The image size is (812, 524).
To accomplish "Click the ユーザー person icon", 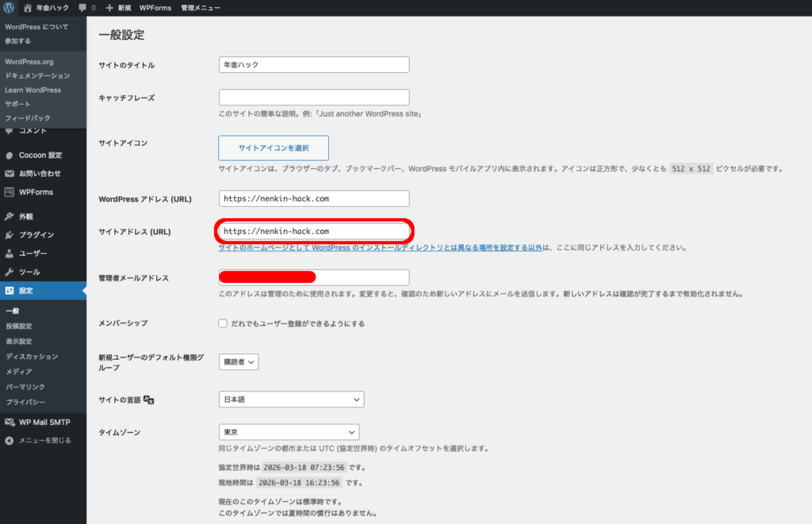I will tap(10, 254).
